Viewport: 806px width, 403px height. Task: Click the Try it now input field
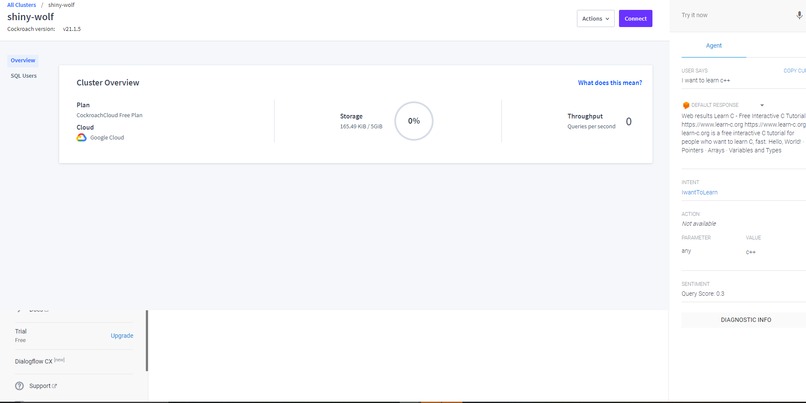736,15
